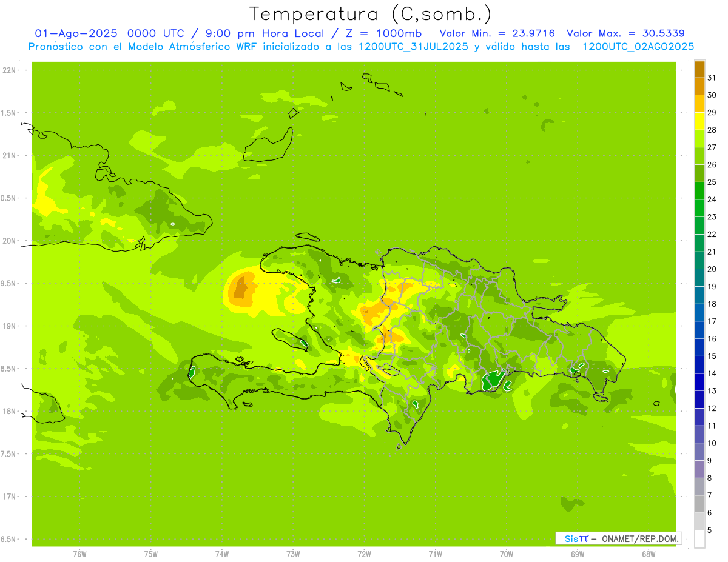Click the colorbar label "31"
Image resolution: width=728 pixels, height=562 pixels.
712,78
